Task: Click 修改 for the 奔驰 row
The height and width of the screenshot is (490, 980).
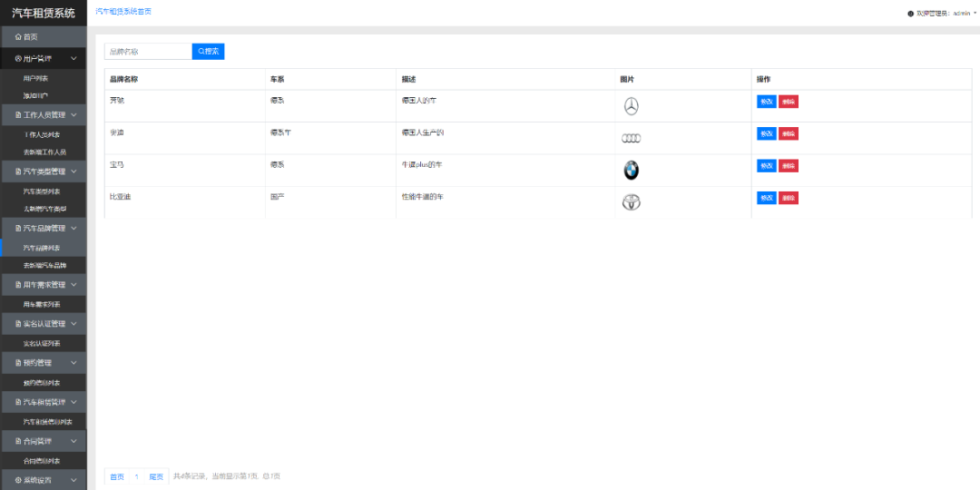Action: click(767, 102)
